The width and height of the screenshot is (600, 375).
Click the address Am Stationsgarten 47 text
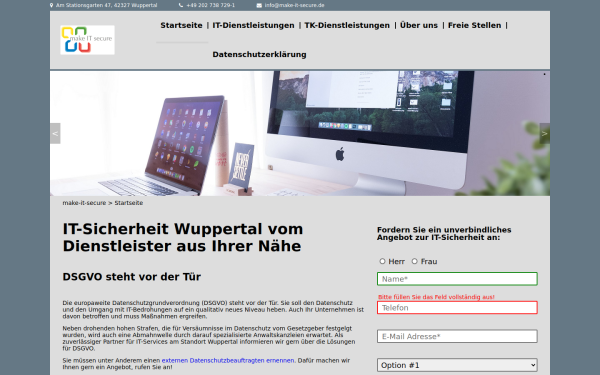[x=106, y=5]
